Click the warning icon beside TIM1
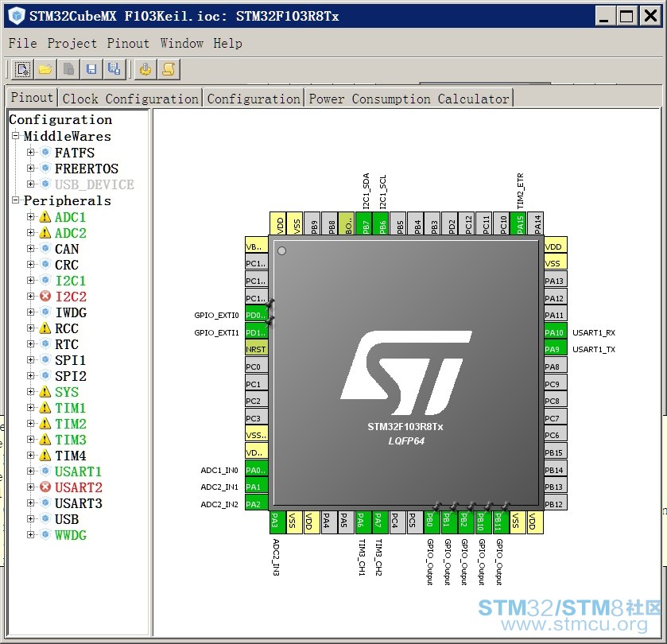Image resolution: width=667 pixels, height=644 pixels. pos(45,408)
